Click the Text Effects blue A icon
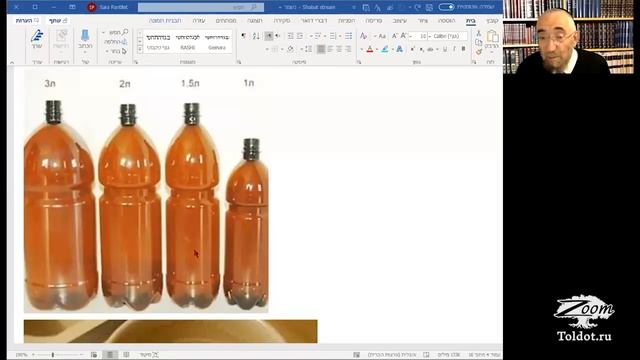Image resolution: width=640 pixels, height=360 pixels. (400, 49)
